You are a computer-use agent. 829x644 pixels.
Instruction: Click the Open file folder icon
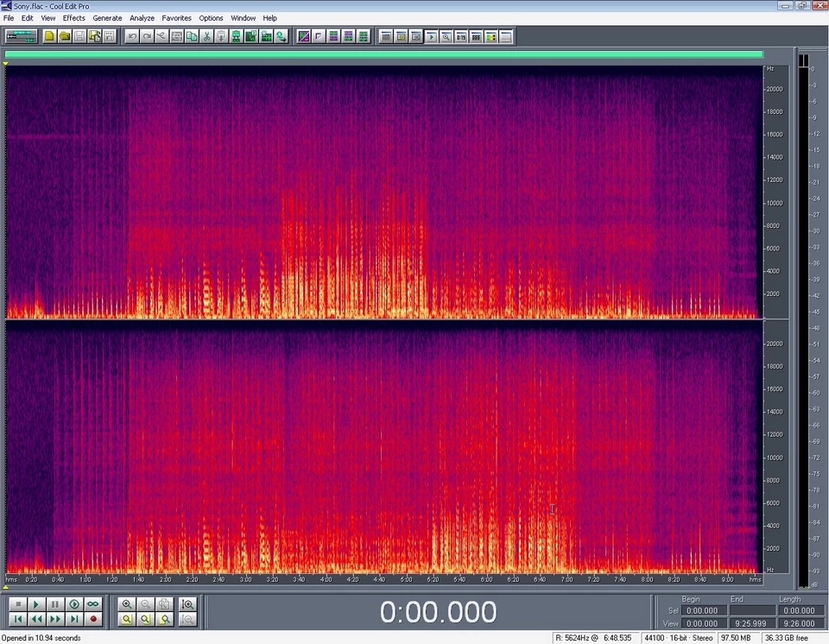(x=65, y=36)
